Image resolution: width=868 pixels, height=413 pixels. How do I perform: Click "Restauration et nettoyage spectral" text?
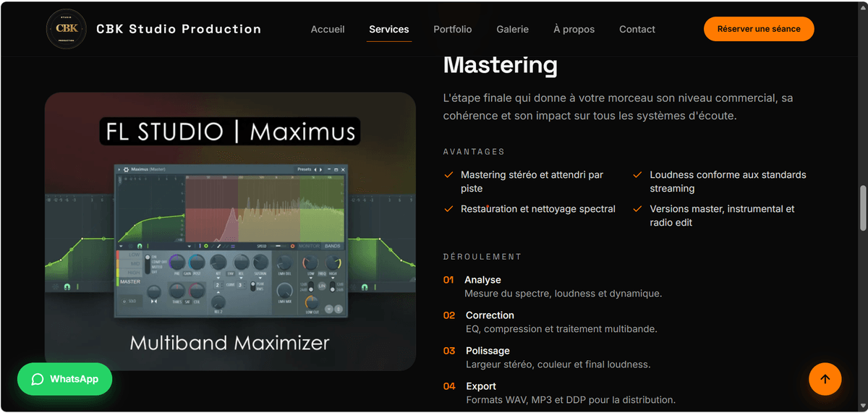click(x=538, y=209)
